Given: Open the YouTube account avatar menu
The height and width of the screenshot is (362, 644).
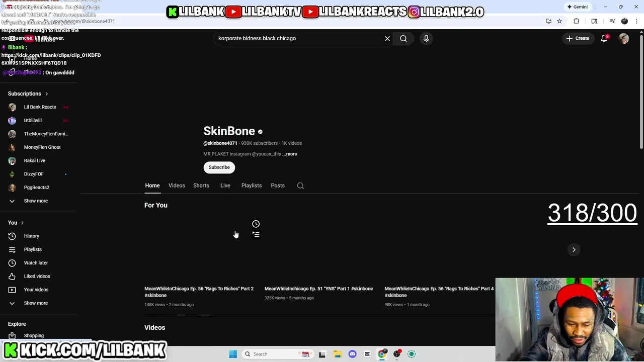Looking at the screenshot, I should [624, 38].
